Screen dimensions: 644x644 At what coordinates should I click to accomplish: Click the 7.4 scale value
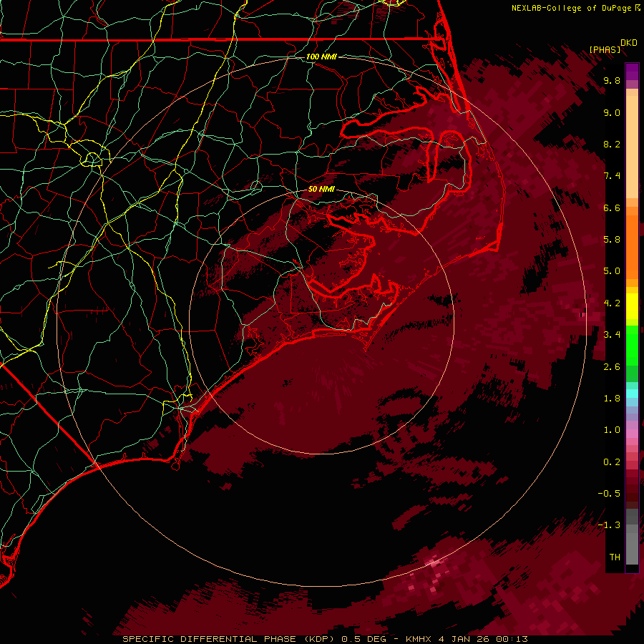[612, 176]
